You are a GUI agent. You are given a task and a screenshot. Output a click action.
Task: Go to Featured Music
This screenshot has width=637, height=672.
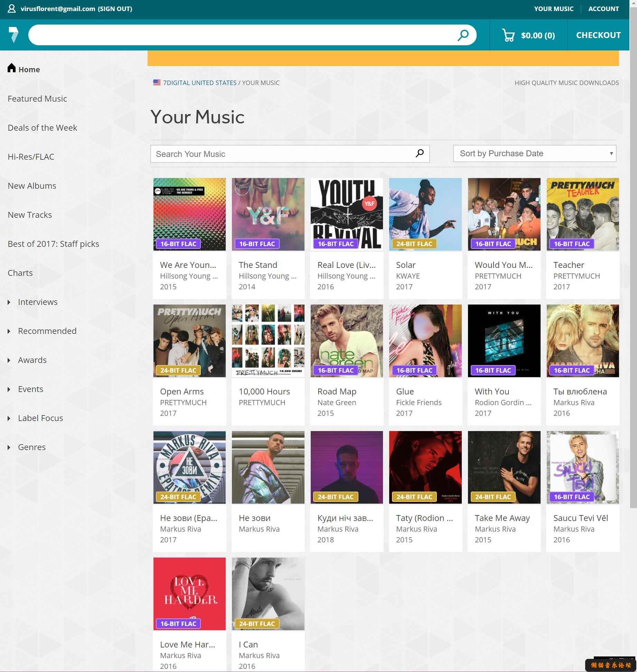[37, 99]
